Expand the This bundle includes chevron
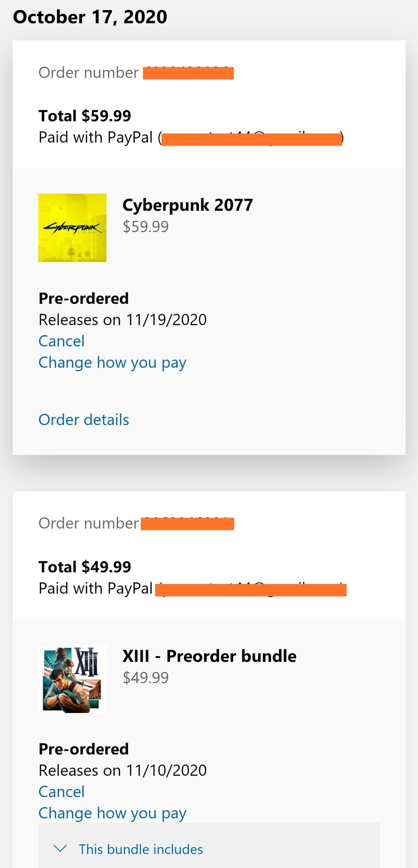 click(60, 849)
